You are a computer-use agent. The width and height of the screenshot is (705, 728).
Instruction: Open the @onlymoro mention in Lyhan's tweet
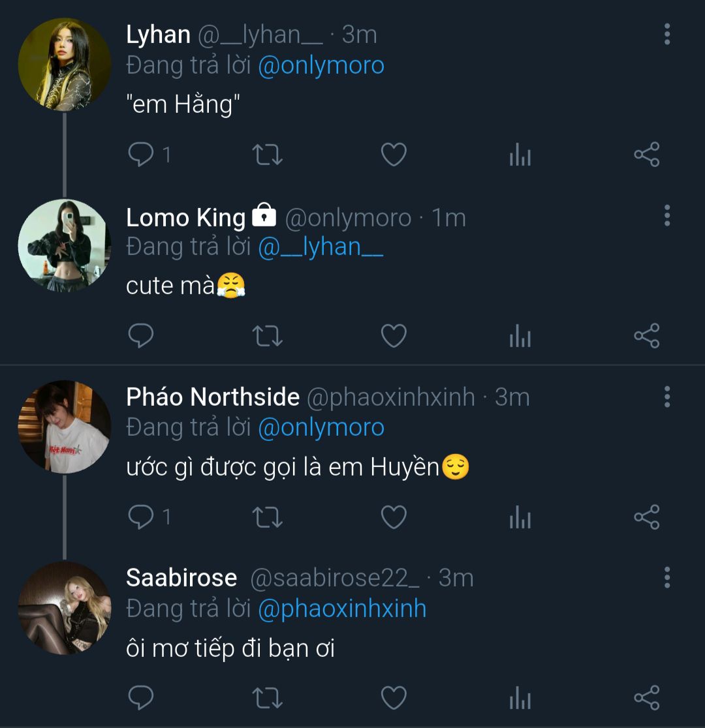tap(321, 66)
